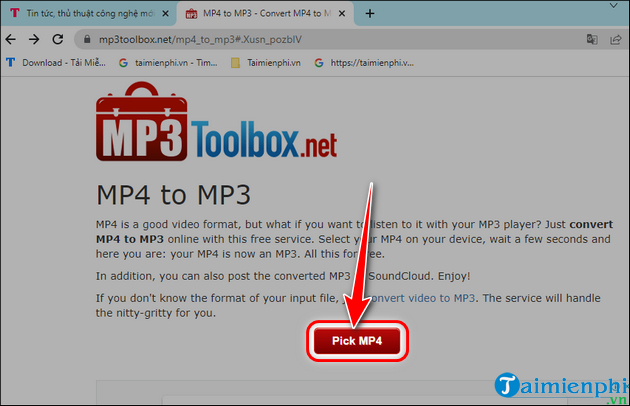Screen dimensions: 630x406
Task: Switch to the Tin tức, thủ thuật công nghệ tab
Action: (x=88, y=14)
